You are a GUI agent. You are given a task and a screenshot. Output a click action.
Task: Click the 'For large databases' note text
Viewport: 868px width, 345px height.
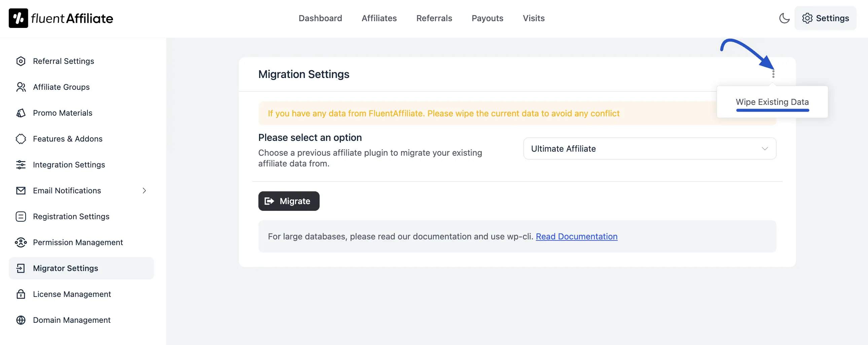coord(401,236)
